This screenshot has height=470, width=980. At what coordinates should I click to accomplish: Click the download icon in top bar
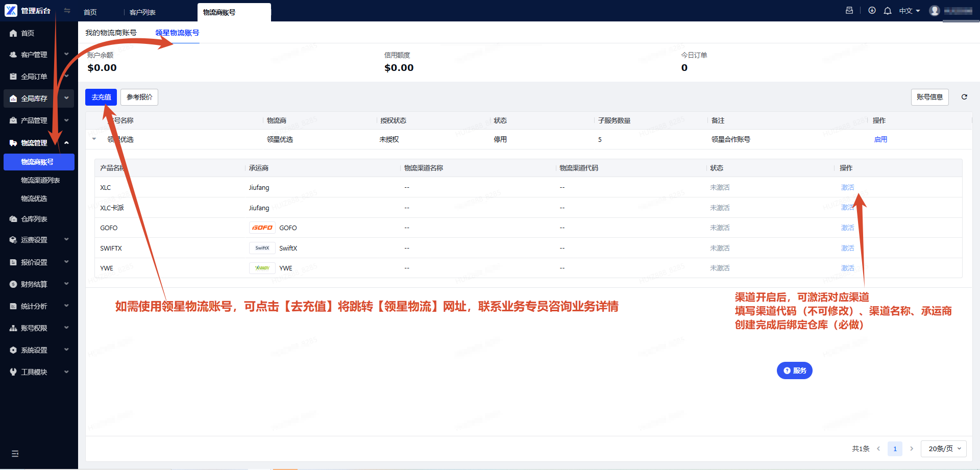[872, 10]
